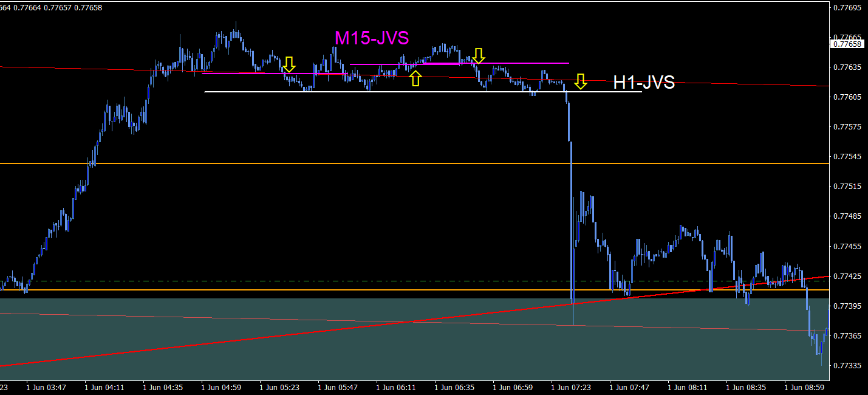Click the 0.77515 price axis label

tap(849, 187)
